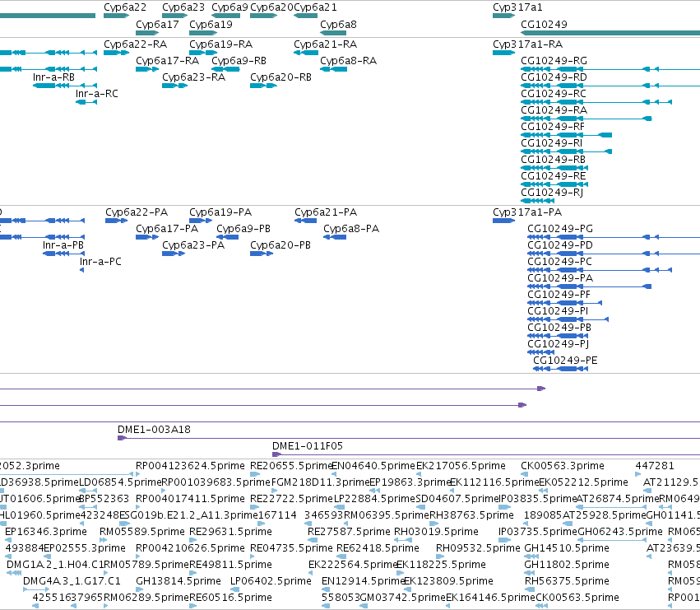Click EST RE29631.5prime
This screenshot has height=610, width=700.
pos(192,540)
